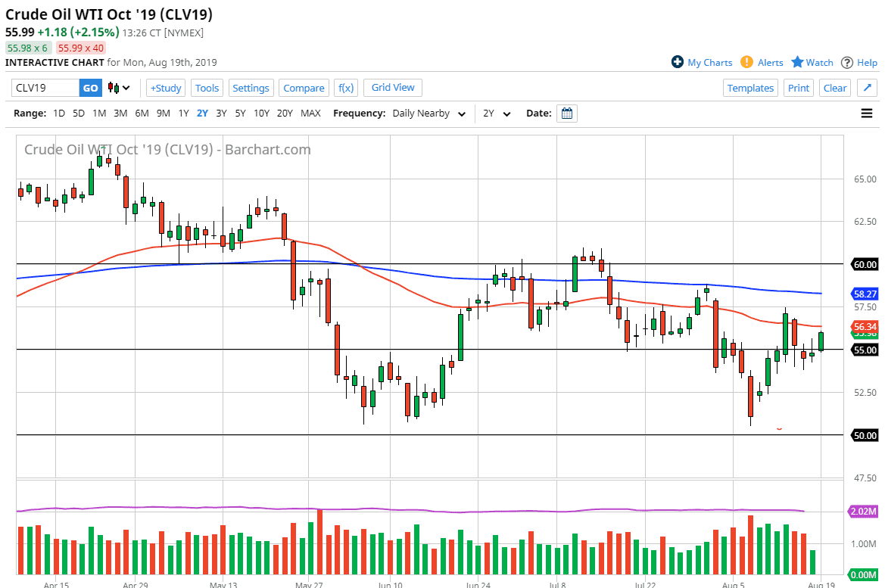Open the 2Y period dropdown
Screen dimensions: 885x588
(497, 114)
